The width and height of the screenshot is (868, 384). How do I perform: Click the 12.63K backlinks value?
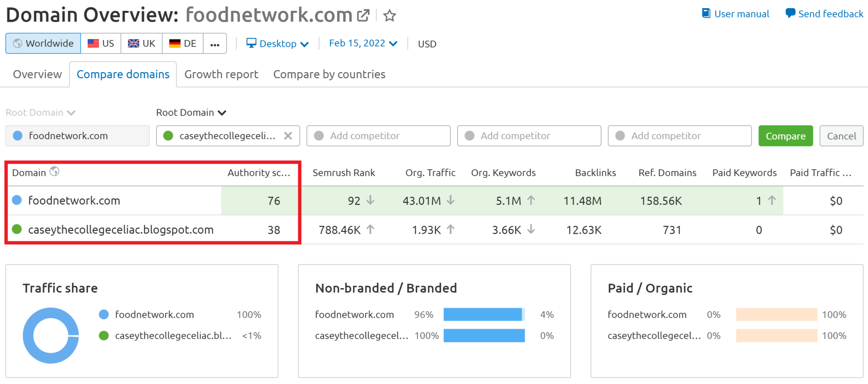point(584,230)
